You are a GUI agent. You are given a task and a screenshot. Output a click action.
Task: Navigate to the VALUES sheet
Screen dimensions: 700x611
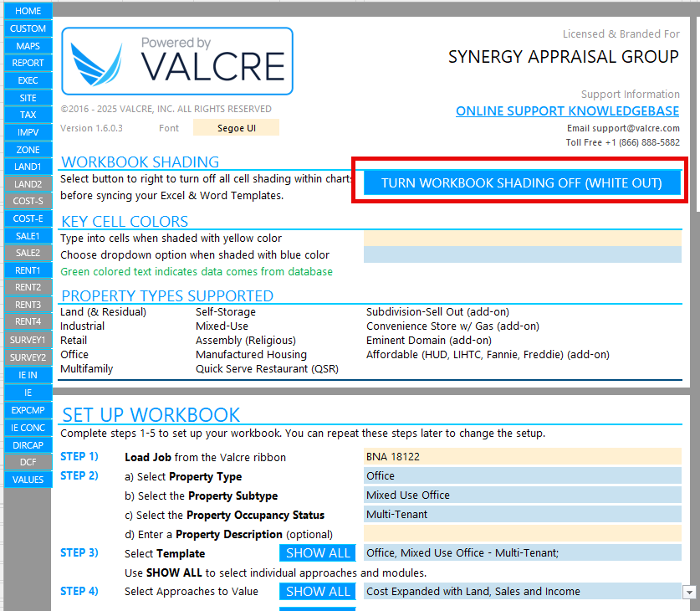tap(28, 480)
